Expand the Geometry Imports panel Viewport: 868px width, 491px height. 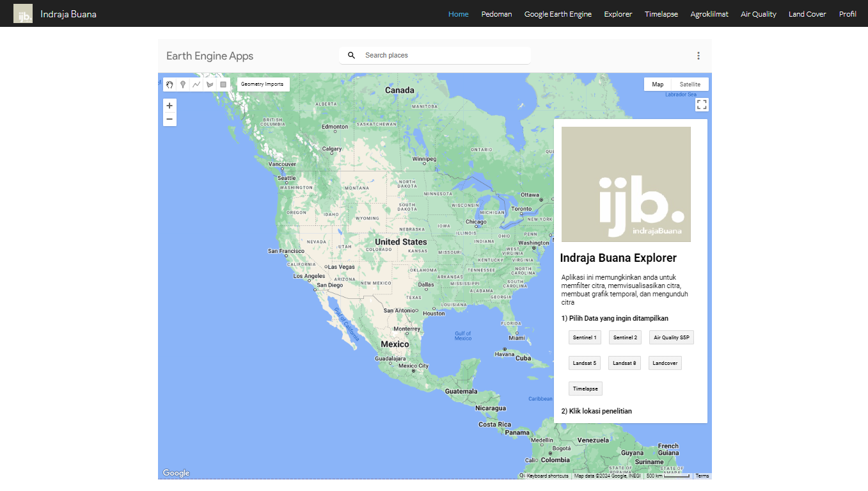[x=262, y=85]
